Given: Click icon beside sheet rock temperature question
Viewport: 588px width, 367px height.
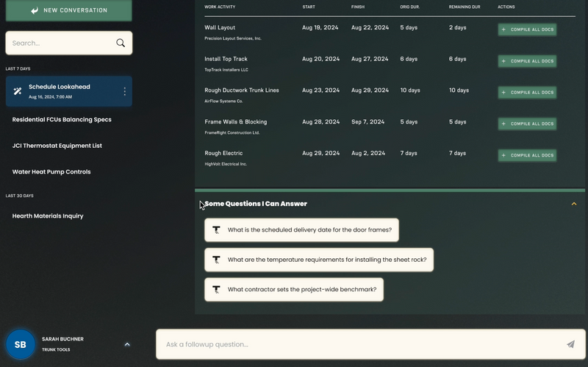Looking at the screenshot, I should [216, 260].
